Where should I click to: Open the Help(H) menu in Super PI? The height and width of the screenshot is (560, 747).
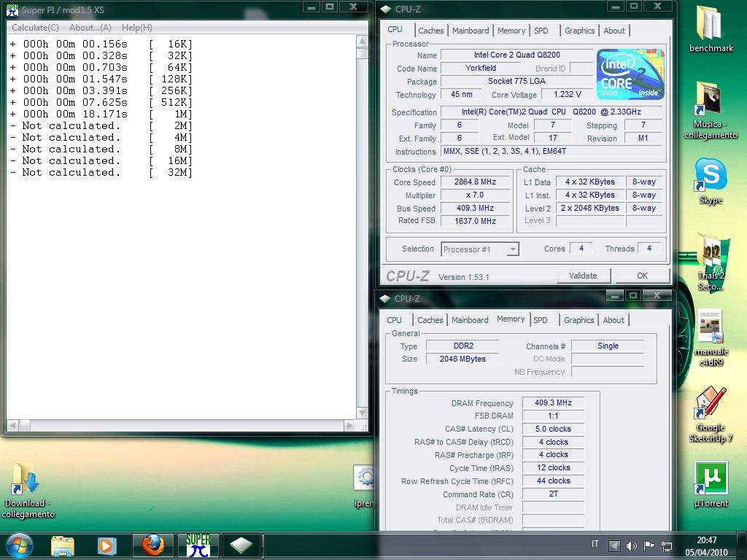click(x=136, y=28)
